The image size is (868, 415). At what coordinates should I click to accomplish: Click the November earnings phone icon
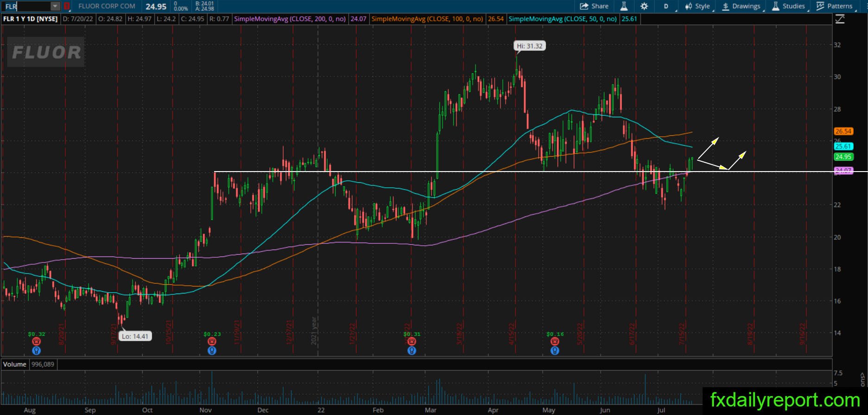coord(212,342)
